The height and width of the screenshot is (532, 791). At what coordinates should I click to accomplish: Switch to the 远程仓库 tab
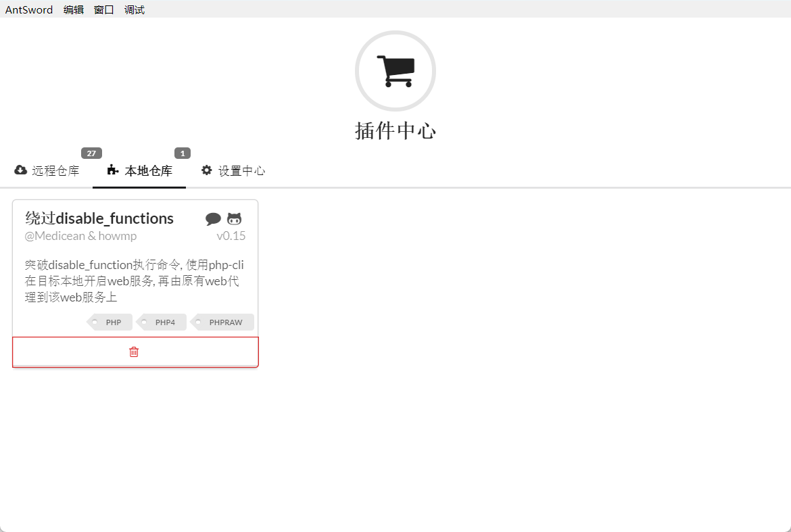pyautogui.click(x=47, y=170)
